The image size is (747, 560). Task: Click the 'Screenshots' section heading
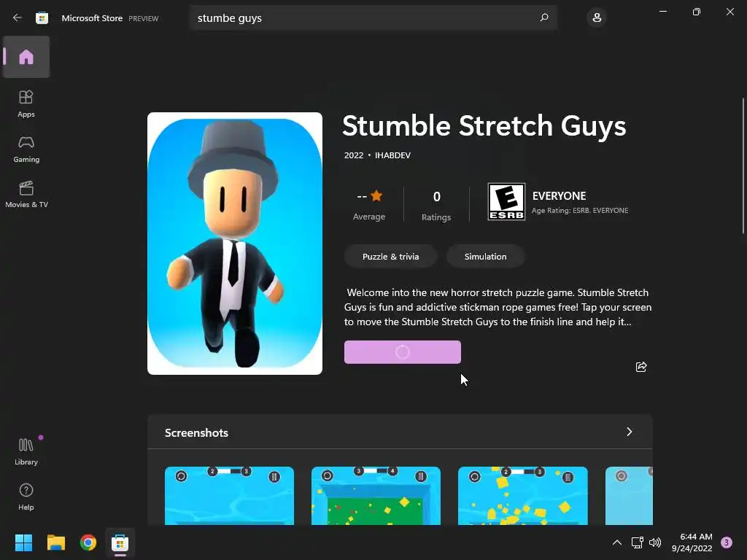point(196,432)
